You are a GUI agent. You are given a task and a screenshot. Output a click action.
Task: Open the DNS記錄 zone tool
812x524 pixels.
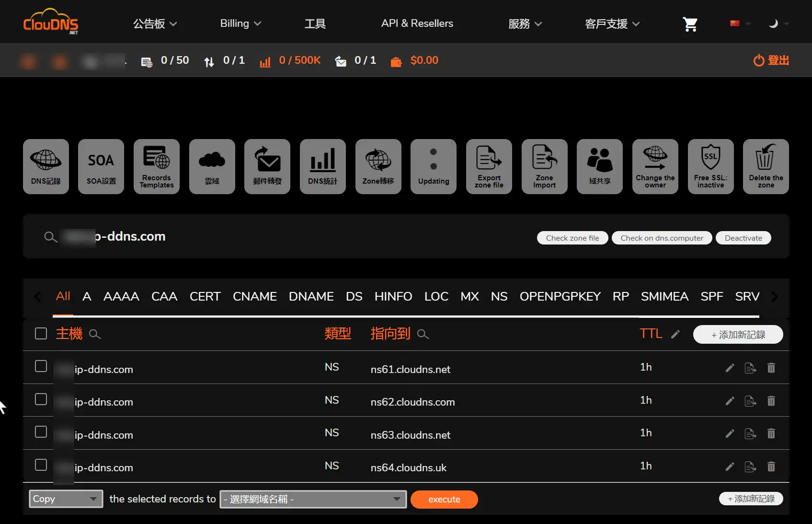[46, 166]
